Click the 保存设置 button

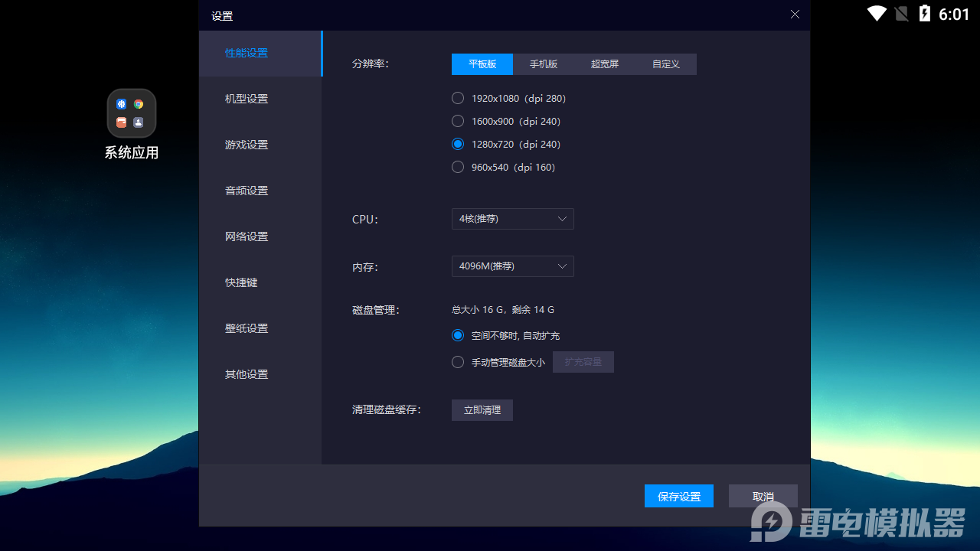tap(679, 496)
